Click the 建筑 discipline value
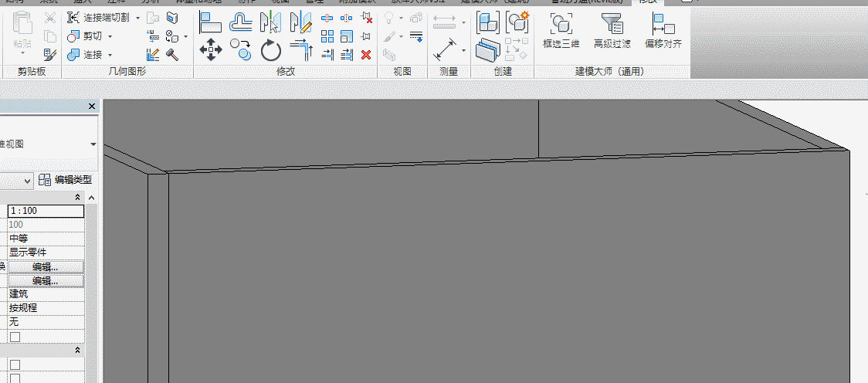 coord(46,294)
